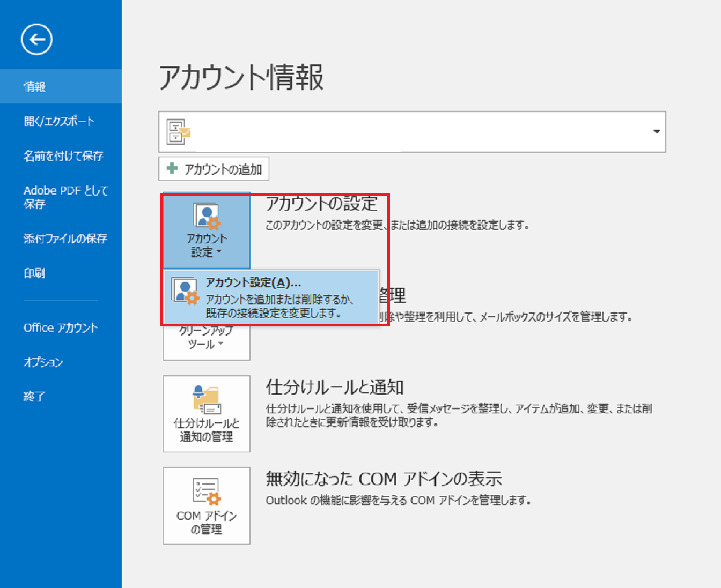Select 情報 in the left sidebar
Screen dimensions: 721x588
pos(34,86)
